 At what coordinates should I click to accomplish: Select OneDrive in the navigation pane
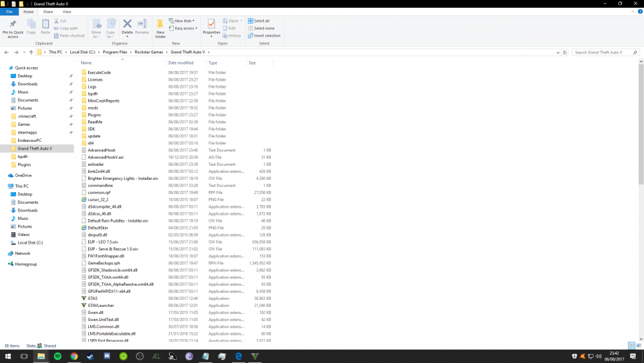(x=23, y=175)
